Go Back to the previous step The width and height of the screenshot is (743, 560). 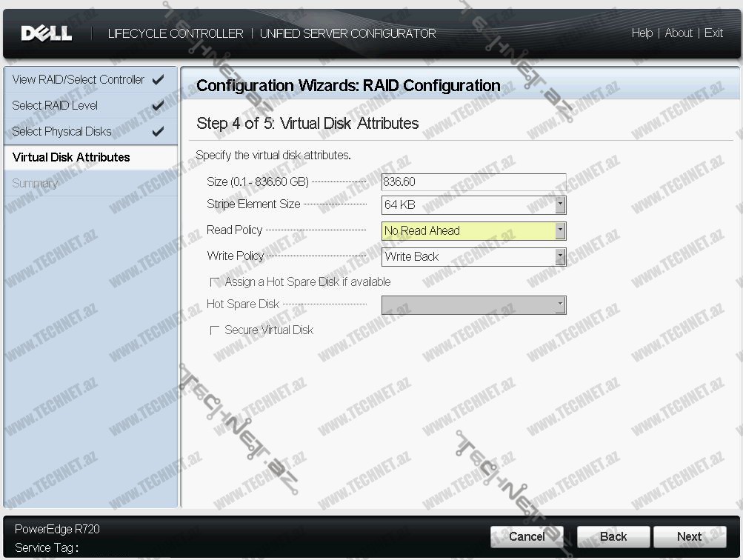pos(613,537)
